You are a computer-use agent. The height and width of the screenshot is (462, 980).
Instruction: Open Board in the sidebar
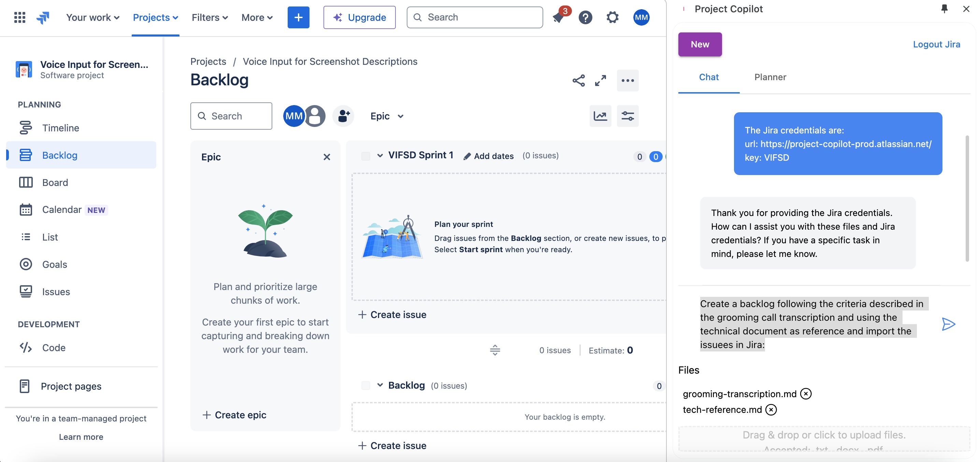81,182
